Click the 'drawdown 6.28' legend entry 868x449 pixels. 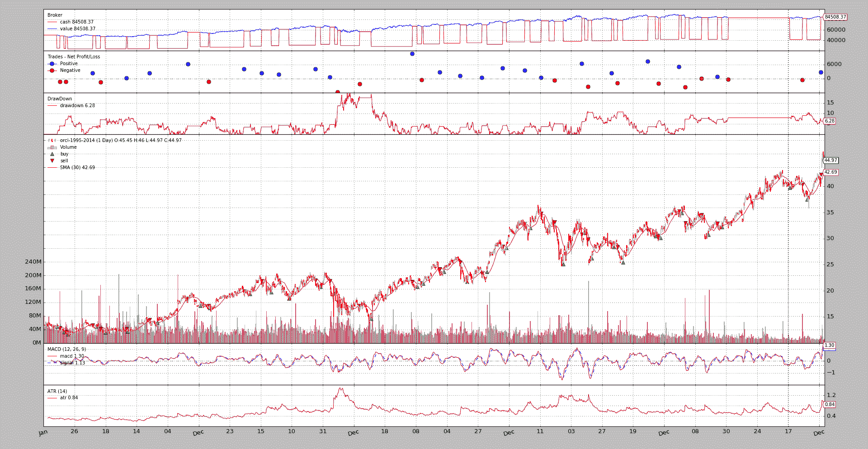pos(77,105)
